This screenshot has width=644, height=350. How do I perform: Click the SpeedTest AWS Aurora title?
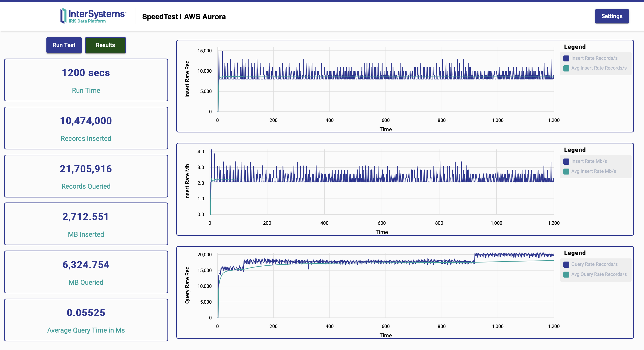click(184, 16)
